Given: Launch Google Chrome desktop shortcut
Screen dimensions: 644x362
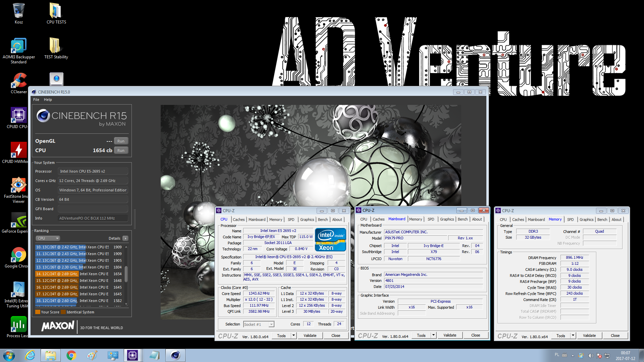Looking at the screenshot, I should (17, 257).
